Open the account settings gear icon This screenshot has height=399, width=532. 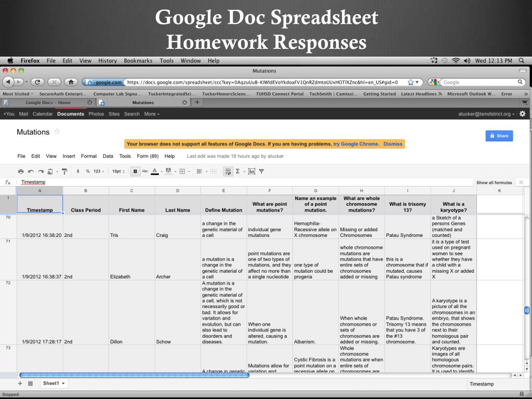(x=523, y=114)
